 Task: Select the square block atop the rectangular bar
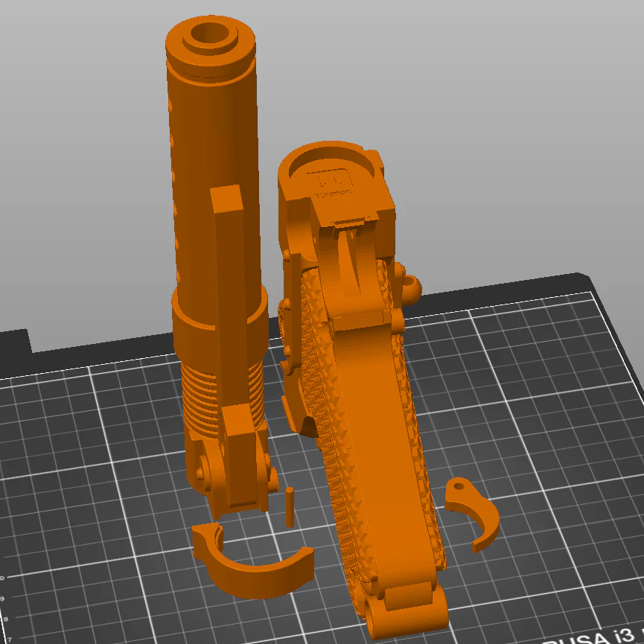pos(227,198)
